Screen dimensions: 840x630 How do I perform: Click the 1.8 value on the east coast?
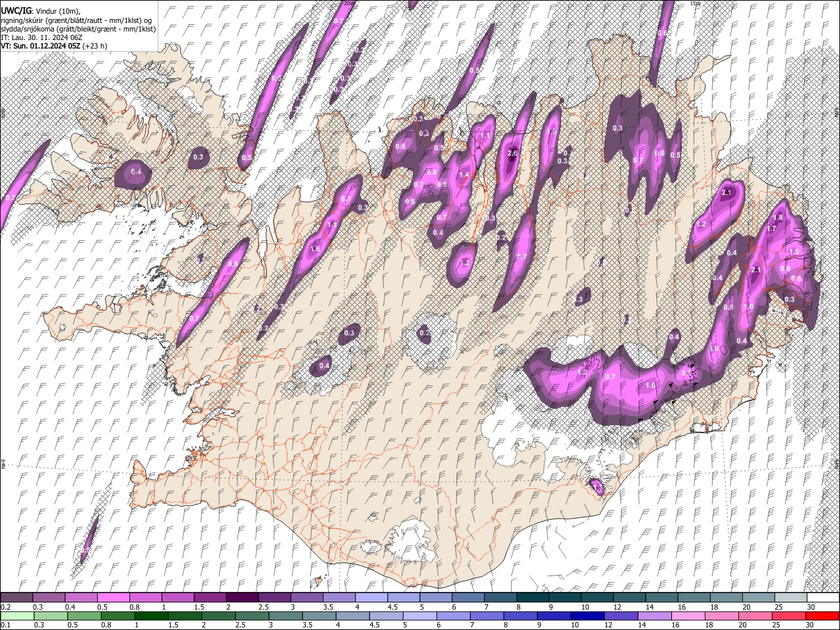pos(778,218)
